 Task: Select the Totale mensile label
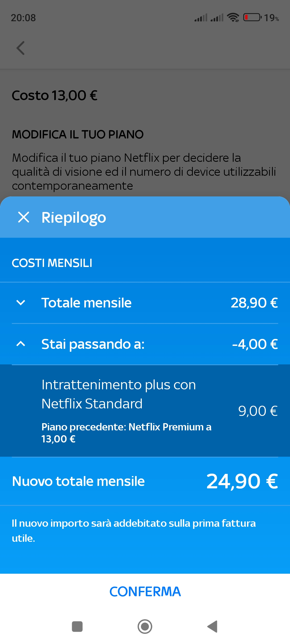86,303
